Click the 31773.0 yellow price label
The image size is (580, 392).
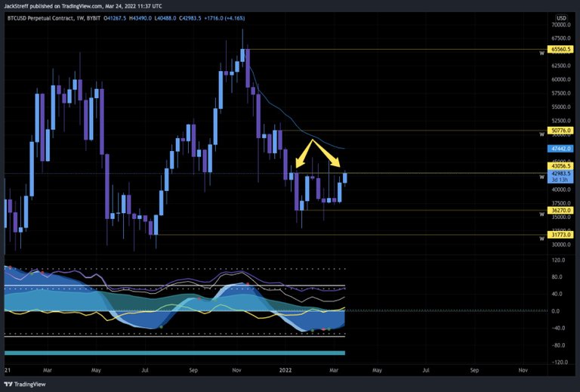[560, 235]
